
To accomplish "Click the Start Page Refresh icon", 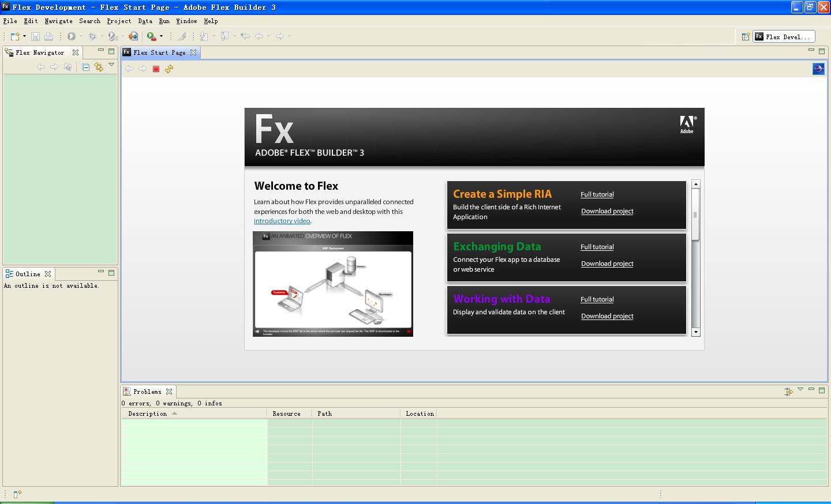I will (169, 69).
